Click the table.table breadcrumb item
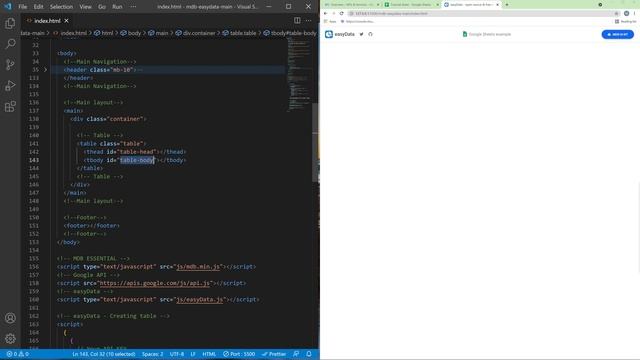The height and width of the screenshot is (360, 640). pos(239,33)
